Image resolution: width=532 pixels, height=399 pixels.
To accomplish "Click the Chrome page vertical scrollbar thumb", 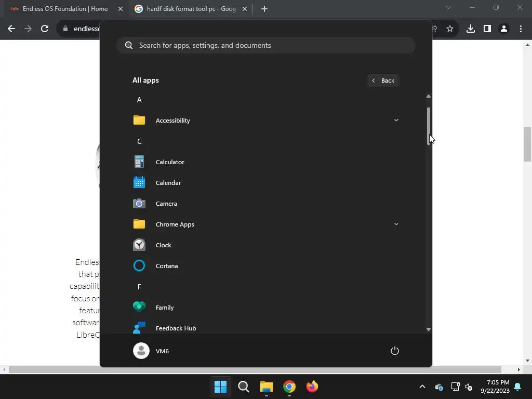I will pyautogui.click(x=528, y=144).
